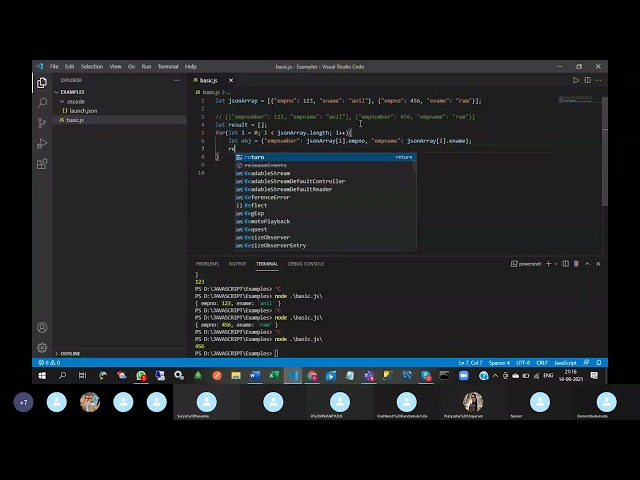Choose the Reflect suggestion
The image size is (640, 480).
[x=325, y=205]
